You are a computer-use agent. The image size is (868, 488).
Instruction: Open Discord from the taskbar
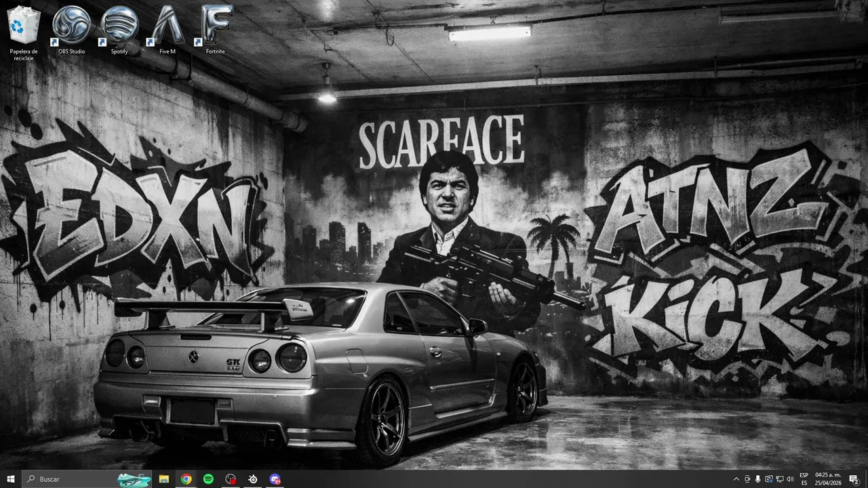275,479
